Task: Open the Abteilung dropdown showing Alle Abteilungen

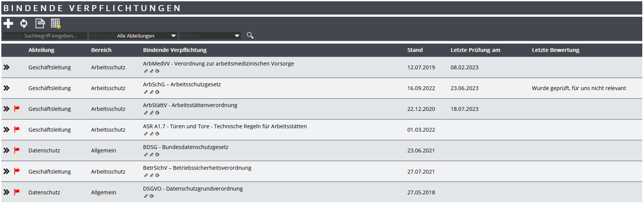Action: 146,36
